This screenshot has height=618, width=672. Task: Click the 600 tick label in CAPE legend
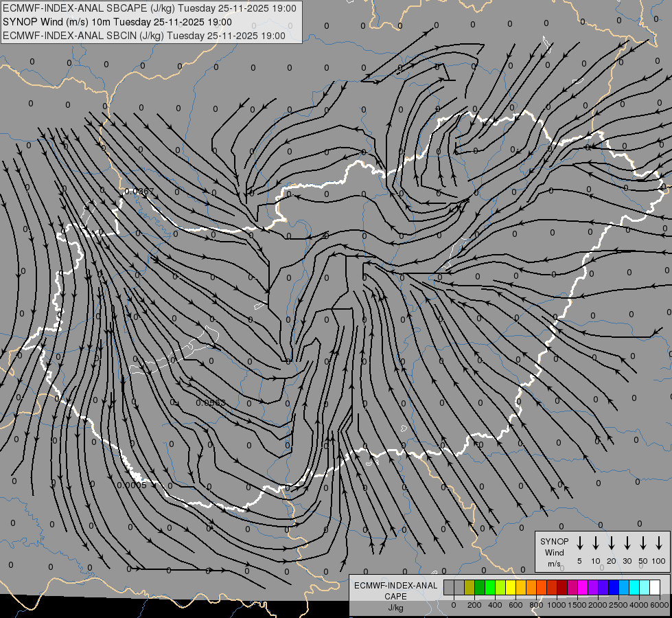[x=515, y=605]
